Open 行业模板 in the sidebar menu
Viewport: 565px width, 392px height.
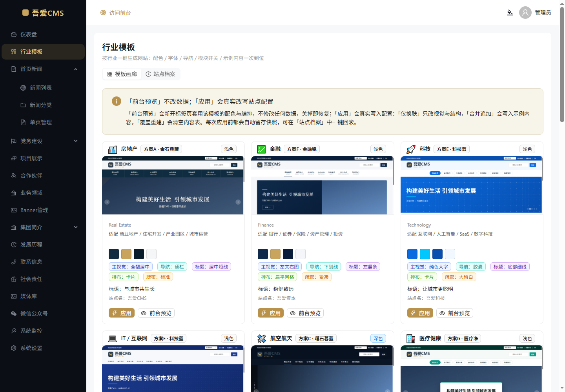43,52
